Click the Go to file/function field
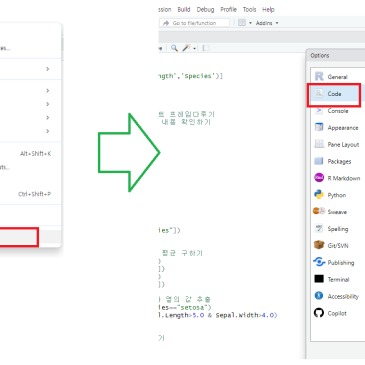Screen dimensions: 365x365 tap(194, 23)
